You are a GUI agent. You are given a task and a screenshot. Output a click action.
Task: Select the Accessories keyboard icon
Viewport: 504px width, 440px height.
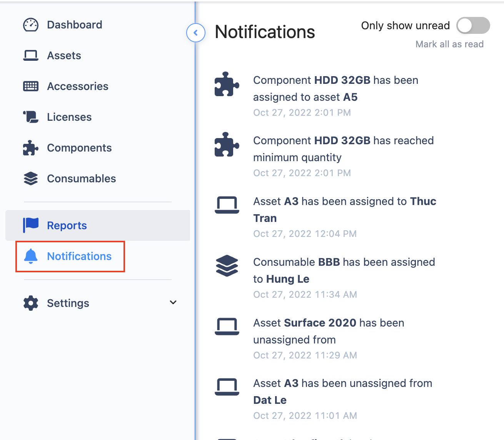30,86
